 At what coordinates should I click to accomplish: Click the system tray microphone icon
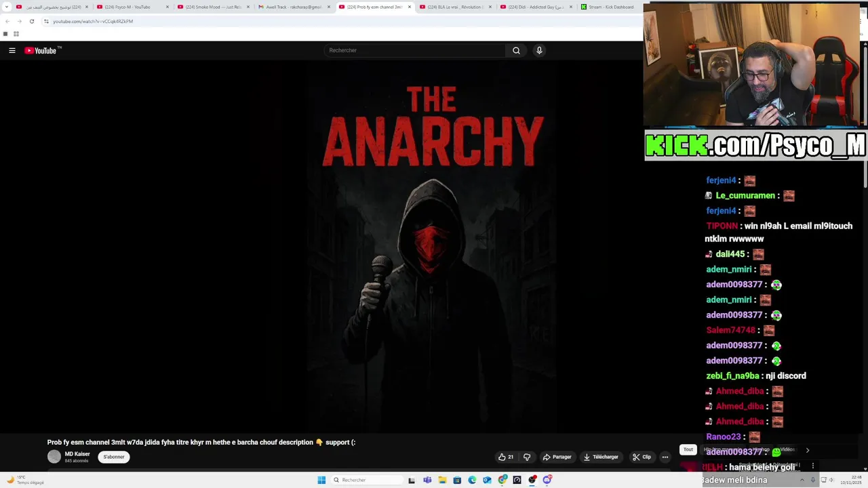813,480
